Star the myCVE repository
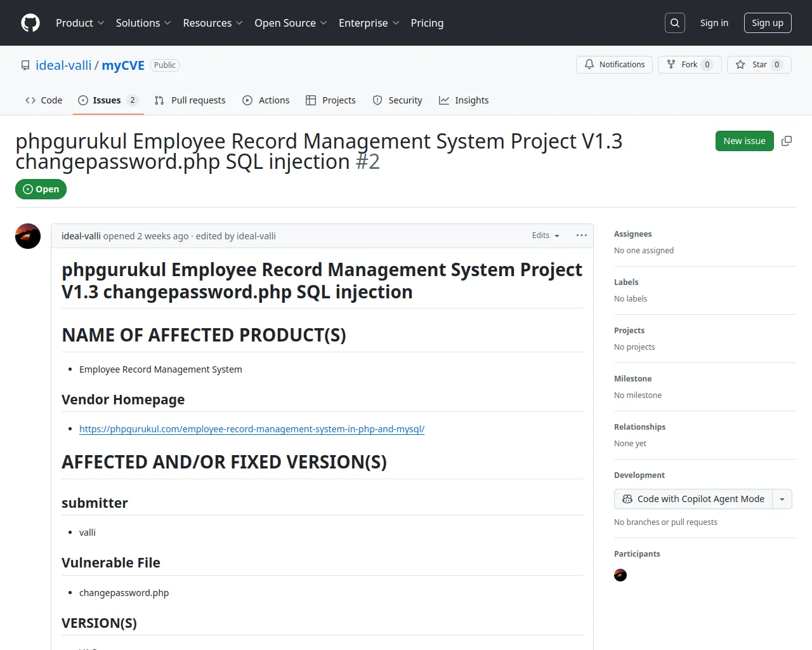Viewport: 812px width, 650px height. pyautogui.click(x=759, y=65)
